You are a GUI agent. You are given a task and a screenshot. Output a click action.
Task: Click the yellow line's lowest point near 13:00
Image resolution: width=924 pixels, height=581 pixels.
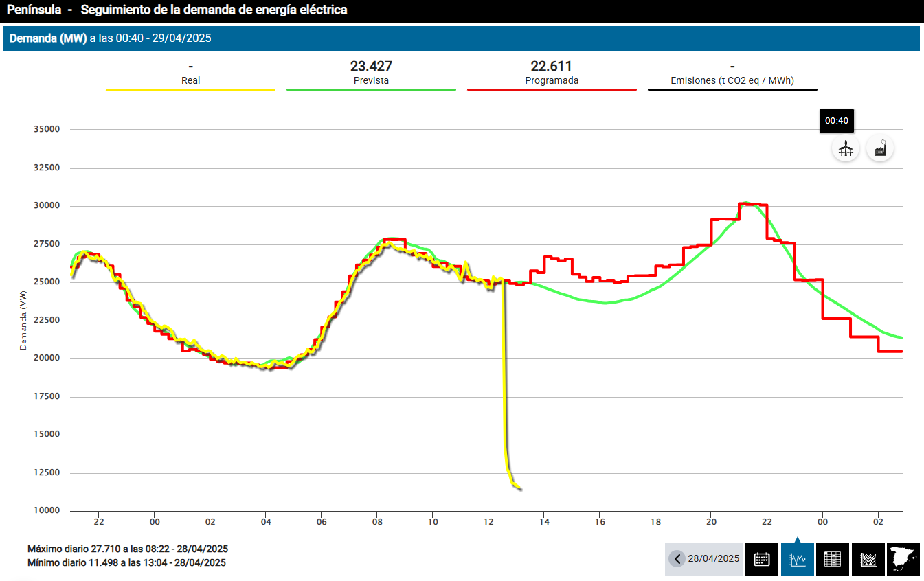[x=519, y=489]
